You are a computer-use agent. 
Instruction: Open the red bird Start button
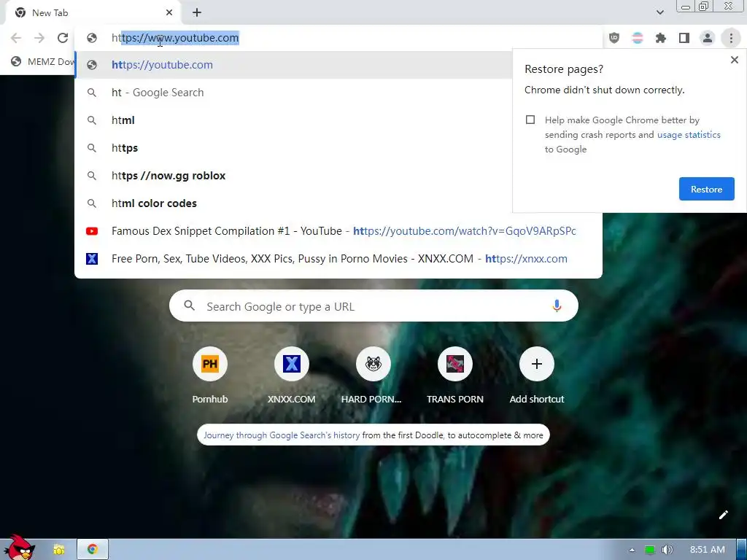point(19,548)
